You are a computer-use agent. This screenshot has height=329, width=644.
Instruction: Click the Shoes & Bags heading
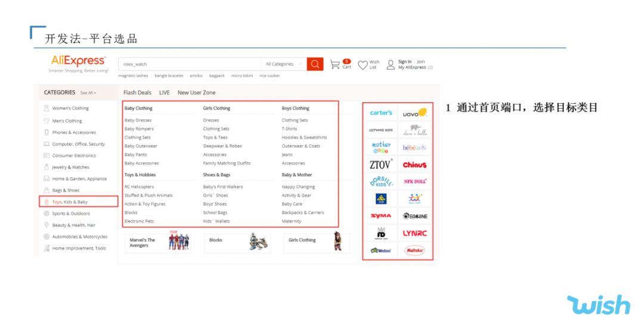[x=216, y=175]
